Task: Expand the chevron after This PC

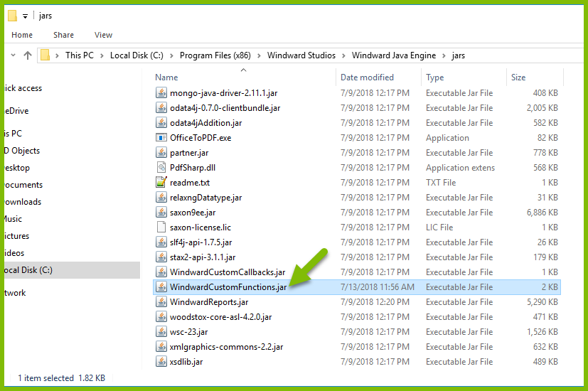Action: (x=102, y=55)
